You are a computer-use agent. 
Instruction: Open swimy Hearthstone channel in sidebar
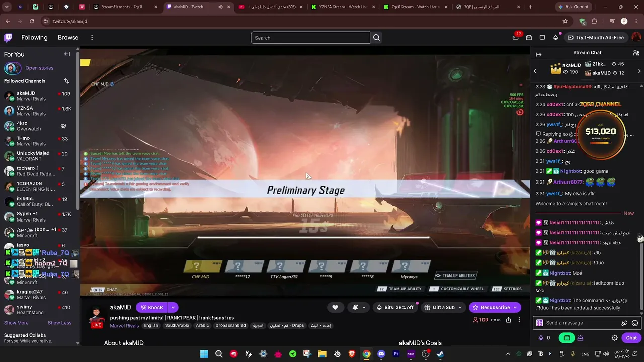pyautogui.click(x=39, y=310)
